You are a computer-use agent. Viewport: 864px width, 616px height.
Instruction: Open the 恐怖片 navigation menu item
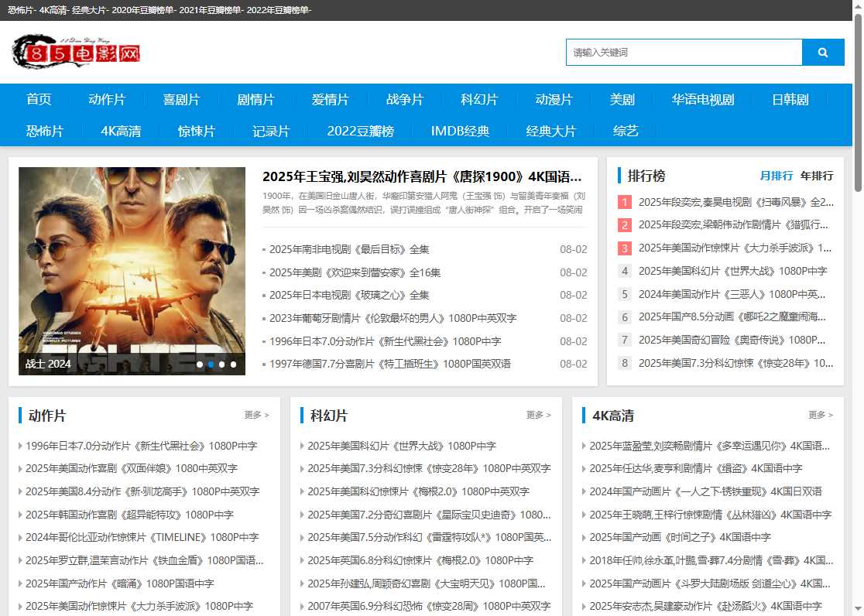point(45,131)
